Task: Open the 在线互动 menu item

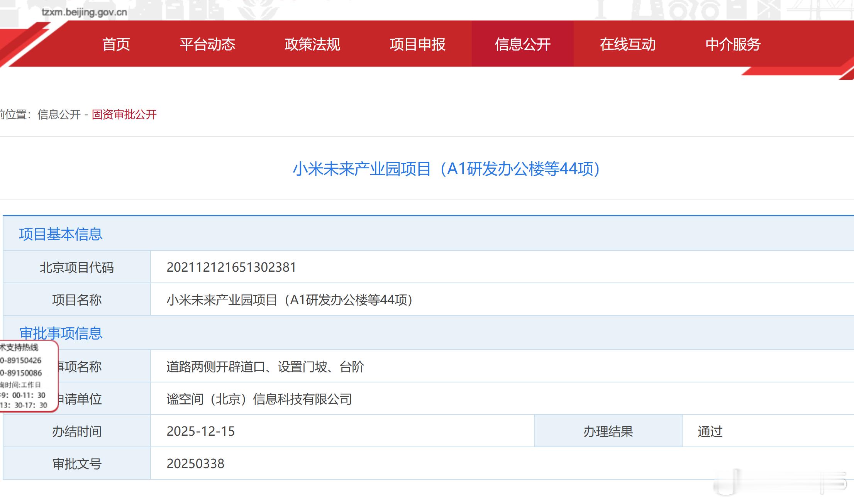Action: coord(628,44)
